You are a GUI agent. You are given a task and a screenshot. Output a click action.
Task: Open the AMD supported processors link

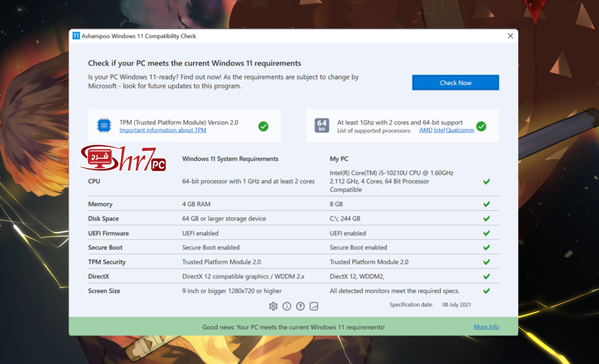pos(426,130)
